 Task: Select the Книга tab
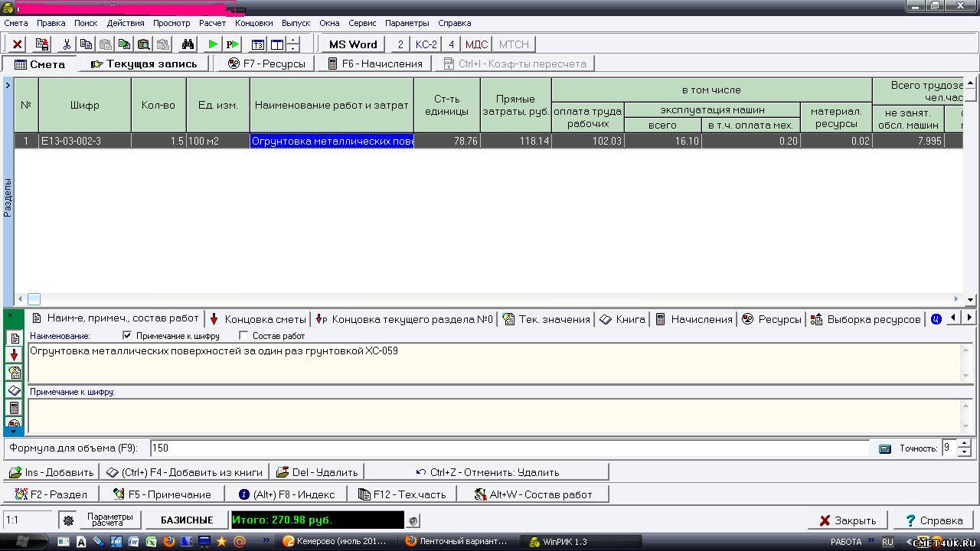pyautogui.click(x=622, y=319)
